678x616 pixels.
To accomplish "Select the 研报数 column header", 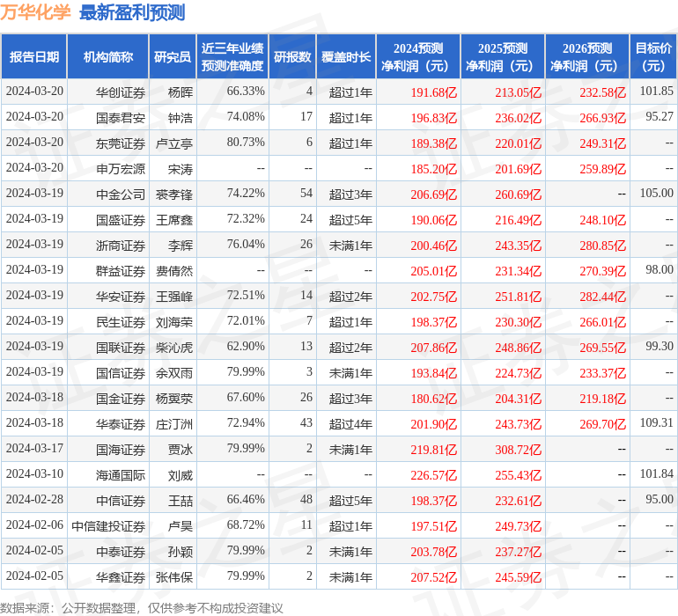I will [x=292, y=56].
